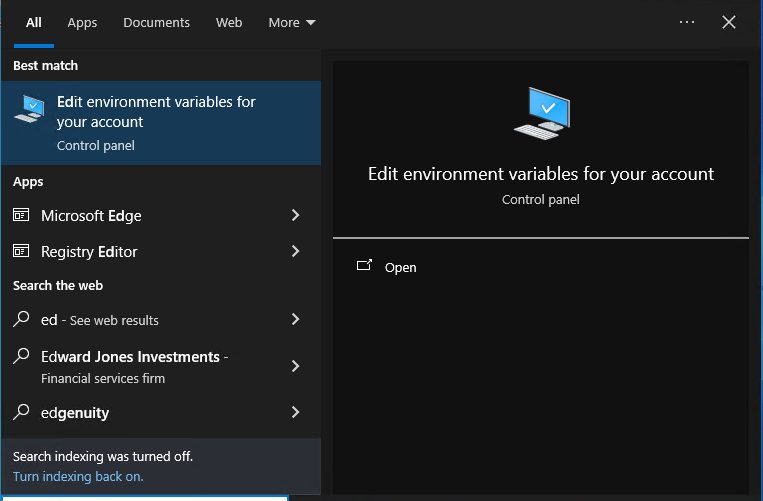
Task: Click 'Turn indexing back on.' link
Action: click(x=78, y=477)
